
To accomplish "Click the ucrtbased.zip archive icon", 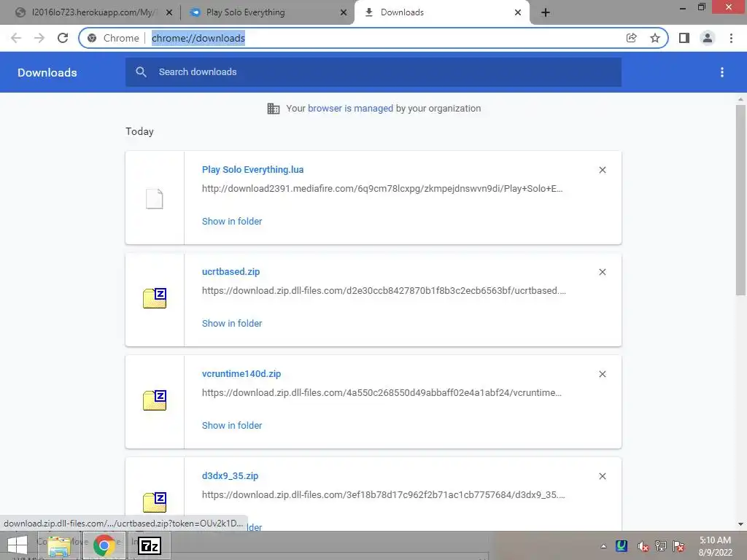I will click(155, 298).
